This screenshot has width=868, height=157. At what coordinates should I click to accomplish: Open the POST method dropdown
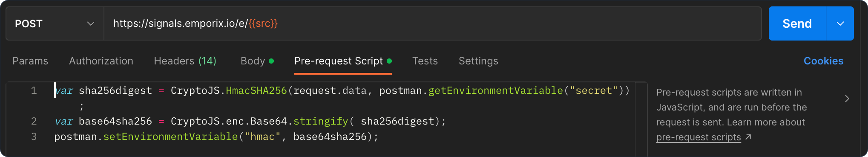(x=55, y=23)
